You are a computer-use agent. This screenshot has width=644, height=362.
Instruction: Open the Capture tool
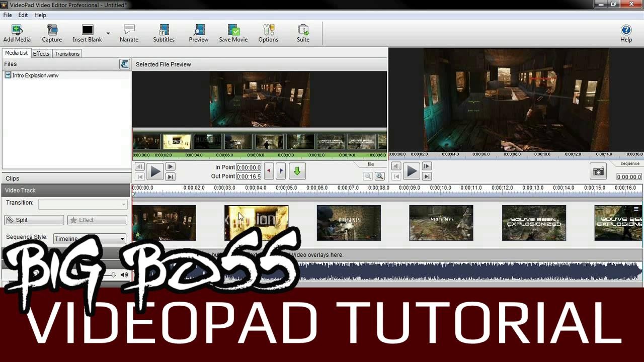(52, 34)
